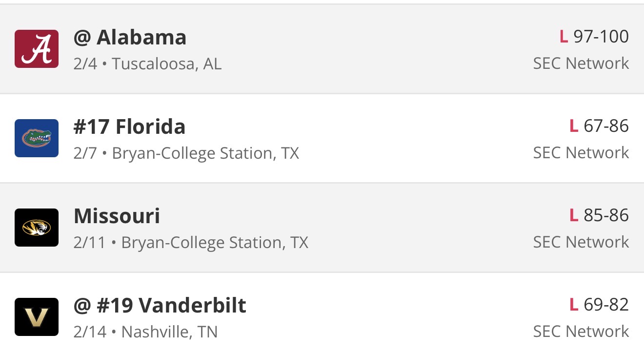Click the 2/14 Nashville, TN details

tap(145, 332)
